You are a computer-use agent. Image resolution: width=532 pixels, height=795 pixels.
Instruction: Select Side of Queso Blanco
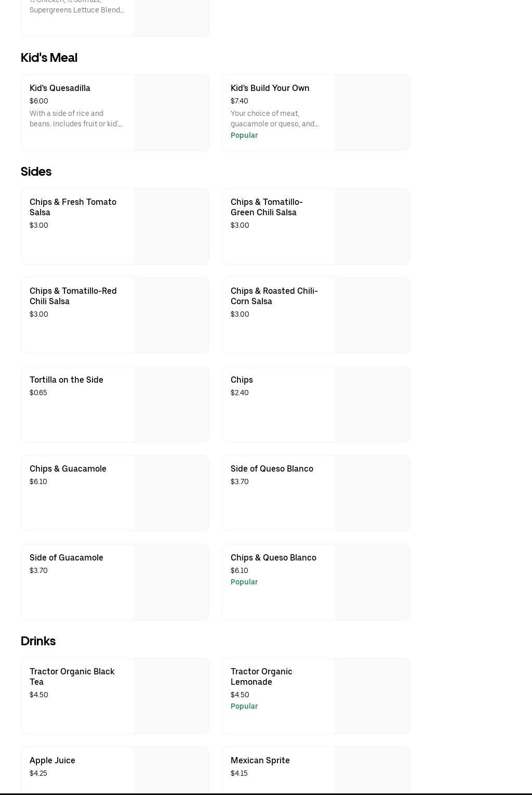pyautogui.click(x=272, y=469)
